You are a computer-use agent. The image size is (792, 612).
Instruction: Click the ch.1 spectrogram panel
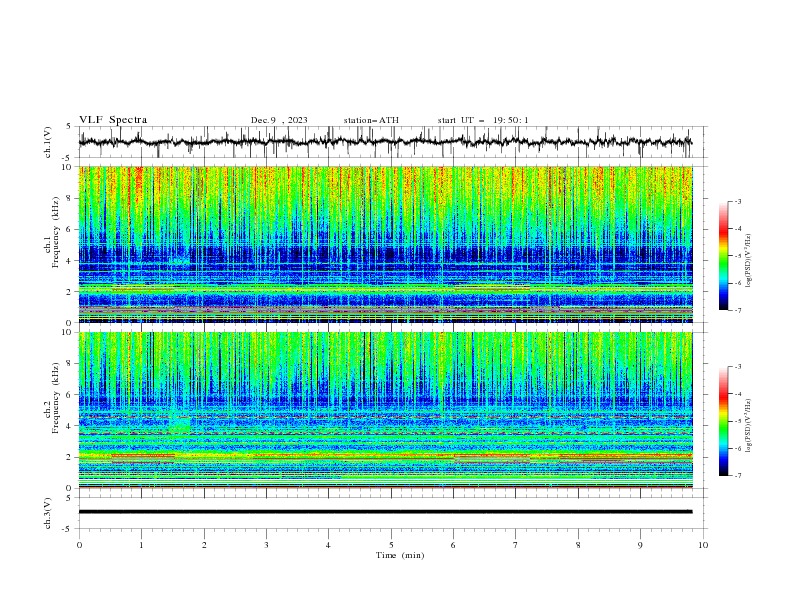(385, 244)
